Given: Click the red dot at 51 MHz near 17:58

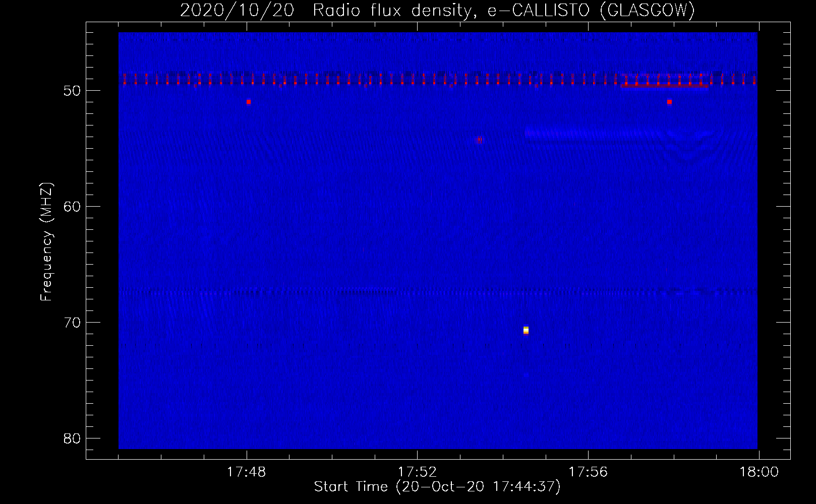Looking at the screenshot, I should click(669, 102).
